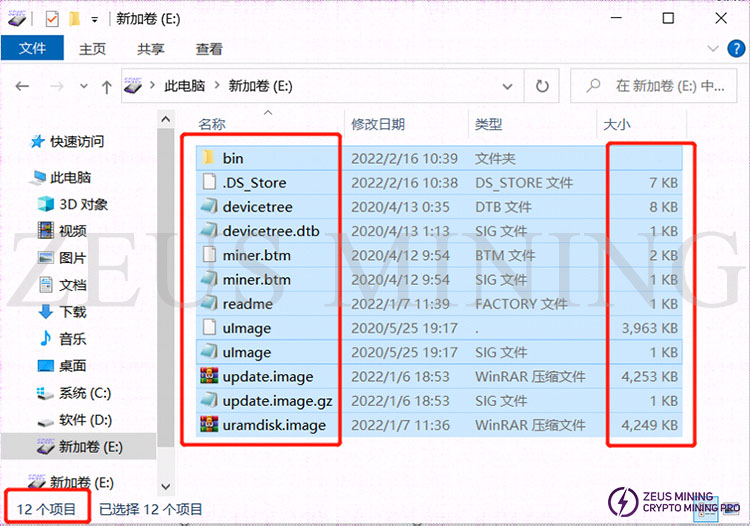This screenshot has height=526, width=750.
Task: Click the down arrow of navigation scrollbar
Action: [165, 487]
